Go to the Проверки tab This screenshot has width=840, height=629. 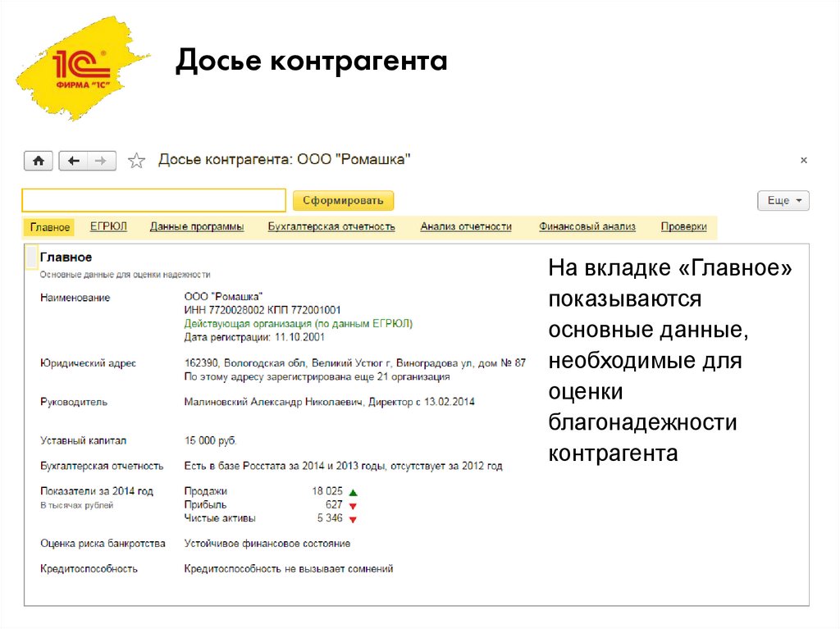[x=684, y=226]
